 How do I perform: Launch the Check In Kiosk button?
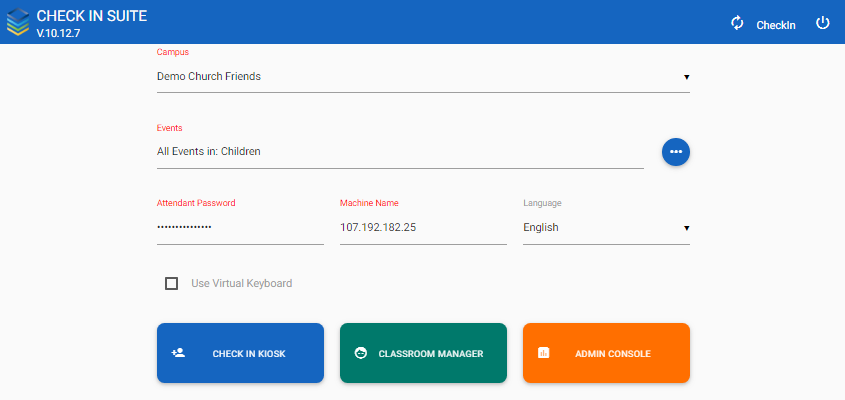tap(240, 353)
